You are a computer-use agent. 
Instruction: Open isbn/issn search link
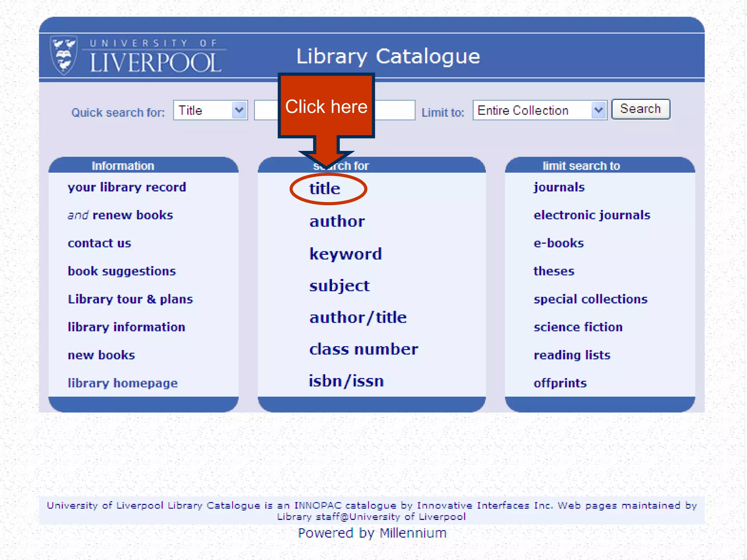pos(346,381)
